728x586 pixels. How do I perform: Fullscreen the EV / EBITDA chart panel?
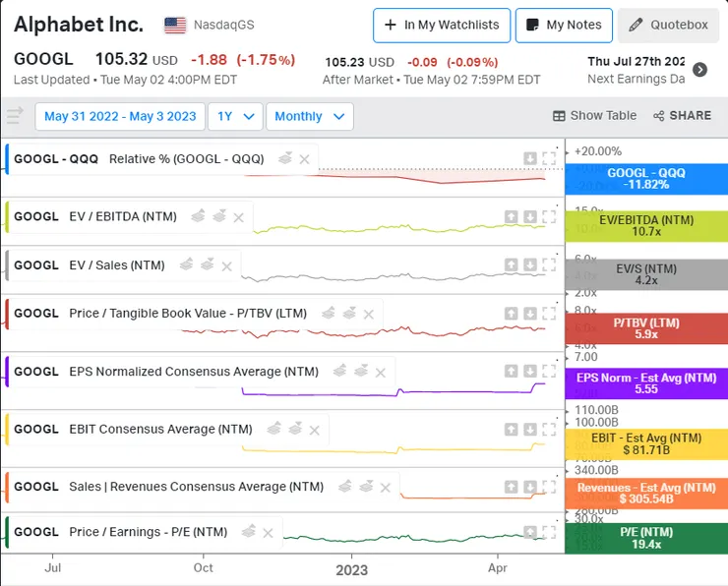coord(549,216)
